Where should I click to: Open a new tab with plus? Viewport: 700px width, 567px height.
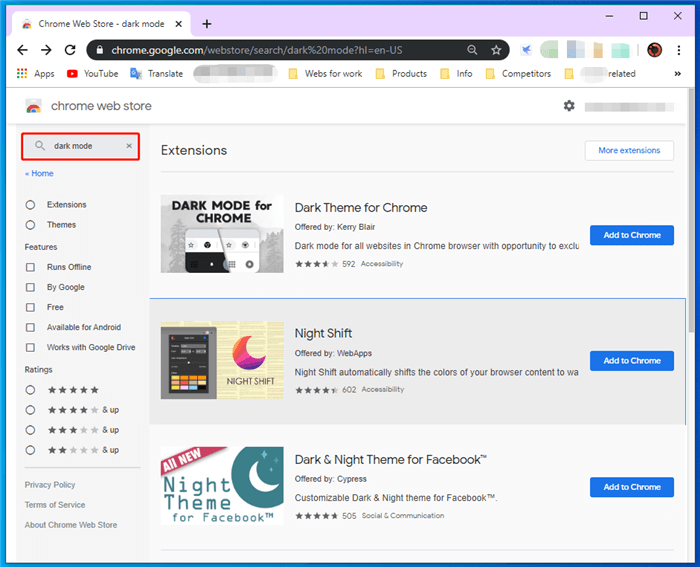pos(207,24)
